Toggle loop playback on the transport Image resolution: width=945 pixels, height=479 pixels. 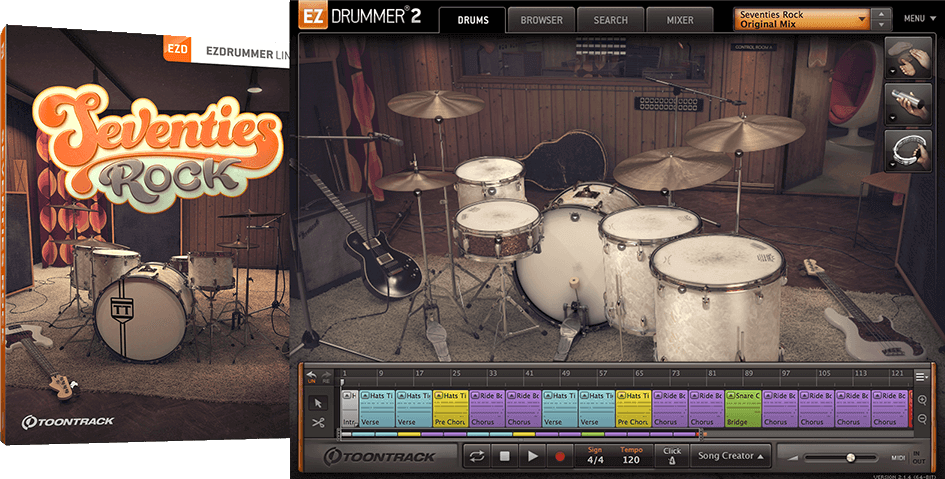(477, 456)
